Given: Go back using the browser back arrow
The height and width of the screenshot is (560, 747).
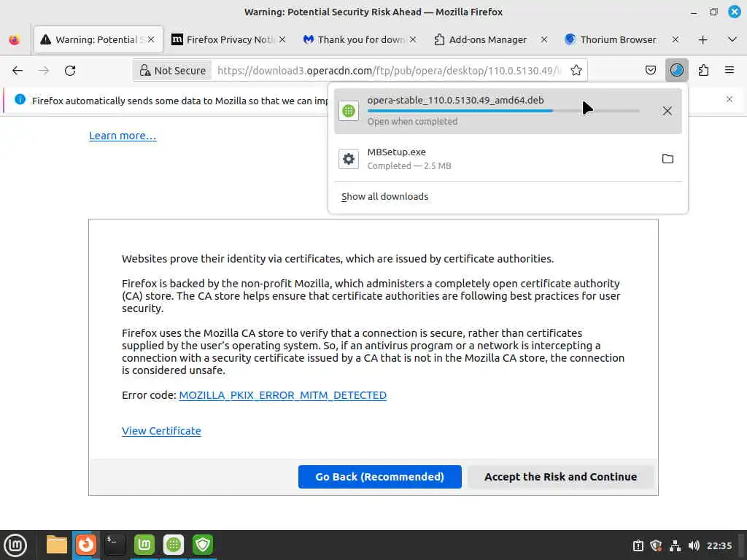Looking at the screenshot, I should [x=18, y=71].
